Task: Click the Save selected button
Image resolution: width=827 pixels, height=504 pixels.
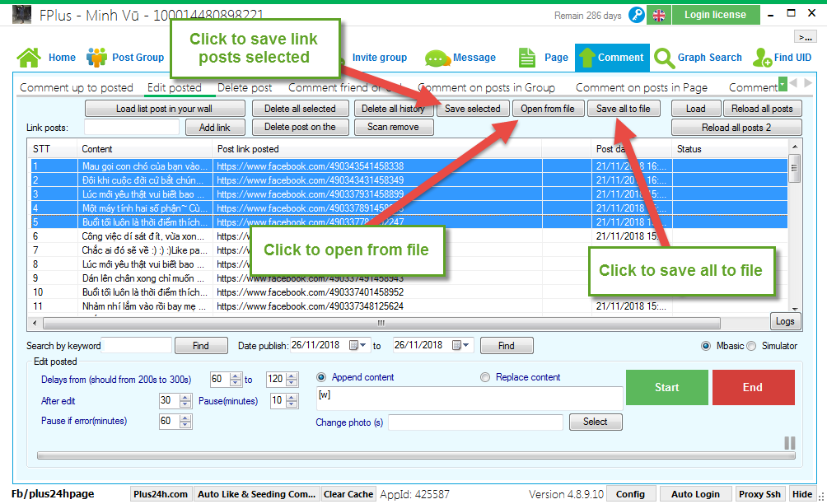Action: click(473, 109)
